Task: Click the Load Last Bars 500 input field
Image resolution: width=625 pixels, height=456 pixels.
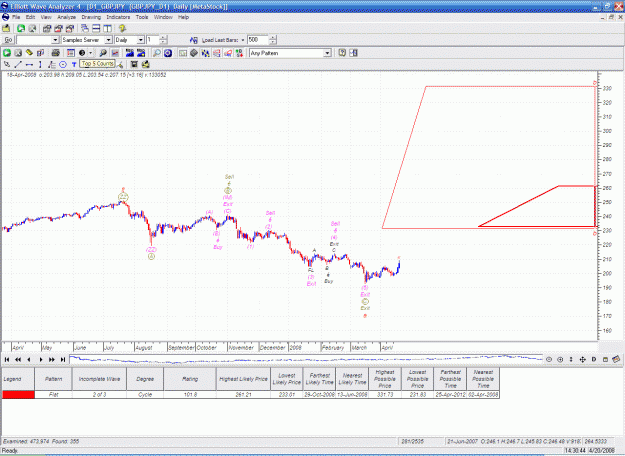Action: pyautogui.click(x=258, y=40)
